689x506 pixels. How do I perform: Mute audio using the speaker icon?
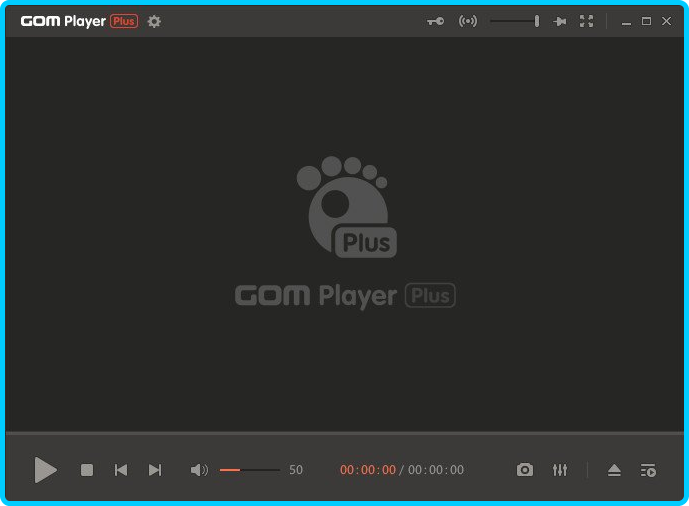(x=199, y=470)
